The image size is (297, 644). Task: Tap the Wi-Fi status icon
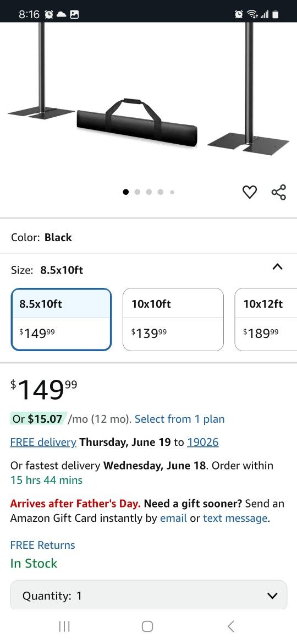pos(251,14)
